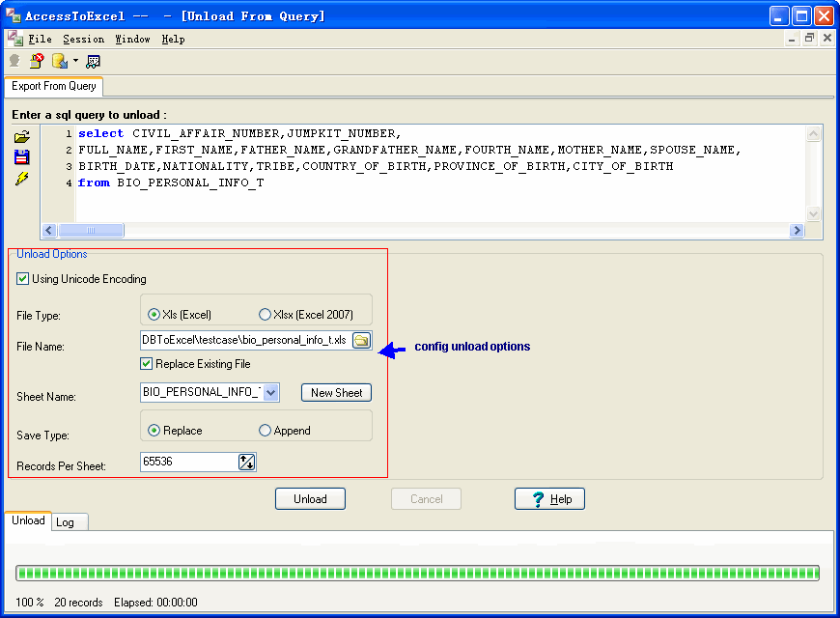Viewport: 840px width, 618px height.
Task: Click the browse folder icon for File Name
Action: pos(362,340)
